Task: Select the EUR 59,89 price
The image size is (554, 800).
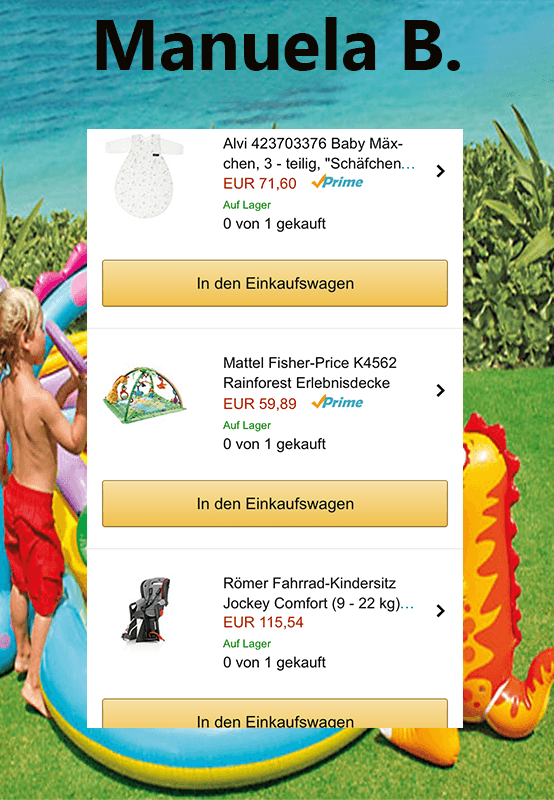Action: pos(260,404)
